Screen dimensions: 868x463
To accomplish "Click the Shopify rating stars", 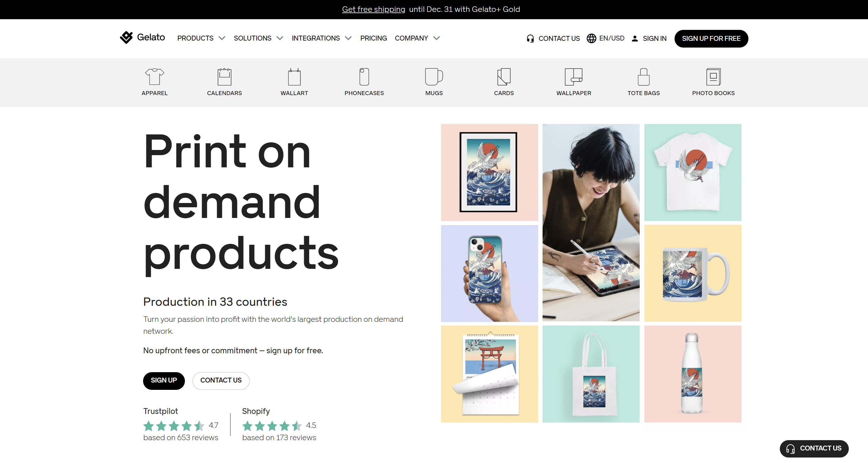I will pyautogui.click(x=272, y=426).
